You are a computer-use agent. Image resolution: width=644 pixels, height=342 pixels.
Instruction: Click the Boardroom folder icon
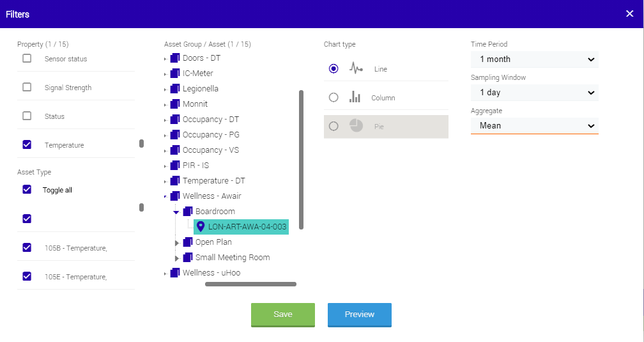click(x=188, y=212)
